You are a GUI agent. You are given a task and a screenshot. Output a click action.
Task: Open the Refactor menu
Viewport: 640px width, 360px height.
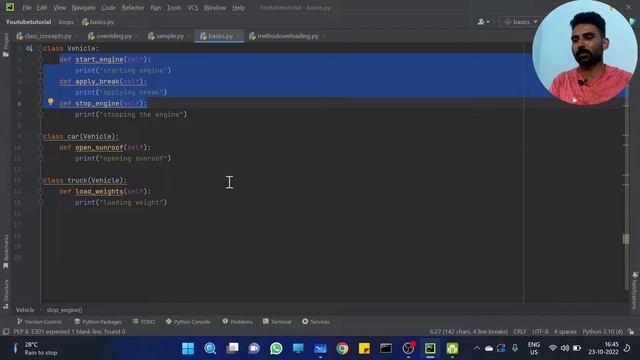[x=133, y=8]
